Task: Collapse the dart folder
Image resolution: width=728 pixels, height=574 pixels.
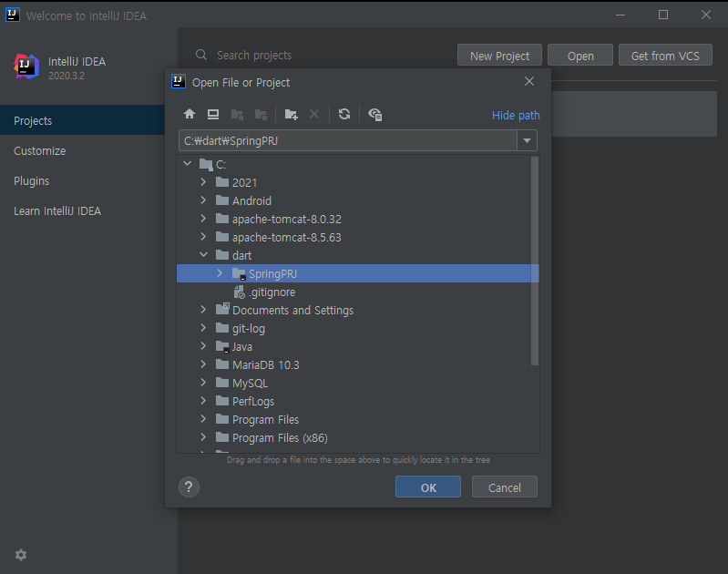Action: tap(203, 254)
